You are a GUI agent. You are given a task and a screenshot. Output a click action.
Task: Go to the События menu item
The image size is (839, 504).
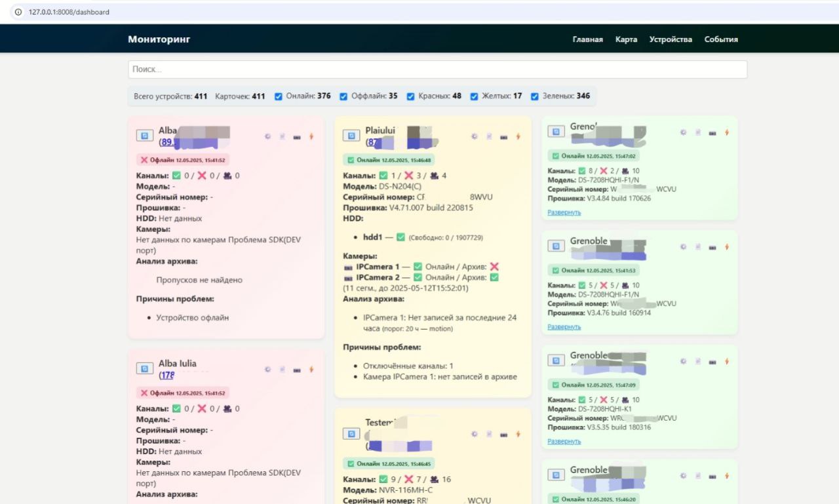click(x=721, y=39)
